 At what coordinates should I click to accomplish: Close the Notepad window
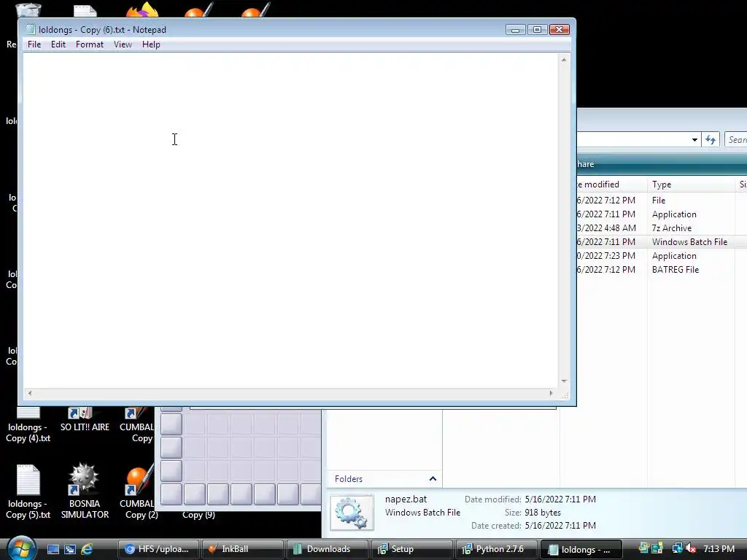560,29
